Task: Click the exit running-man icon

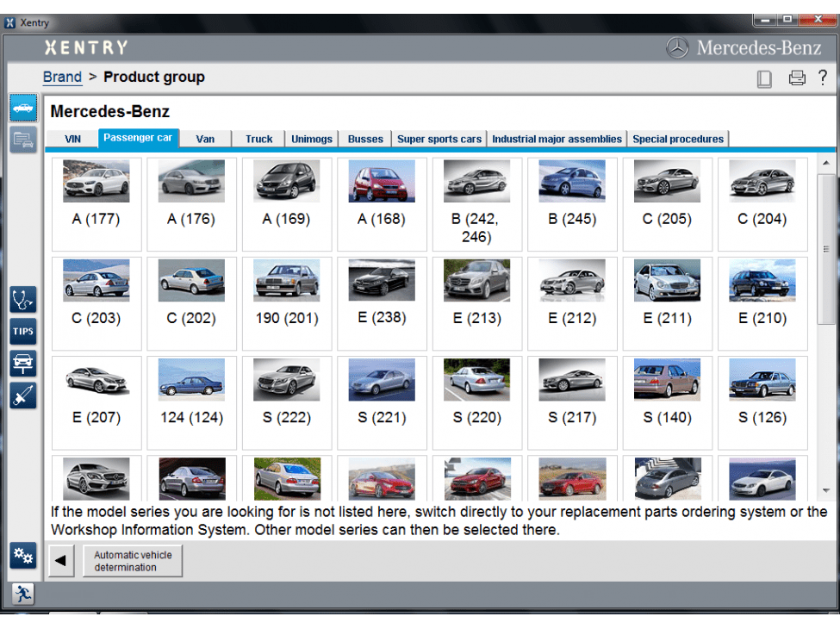Action: (22, 594)
